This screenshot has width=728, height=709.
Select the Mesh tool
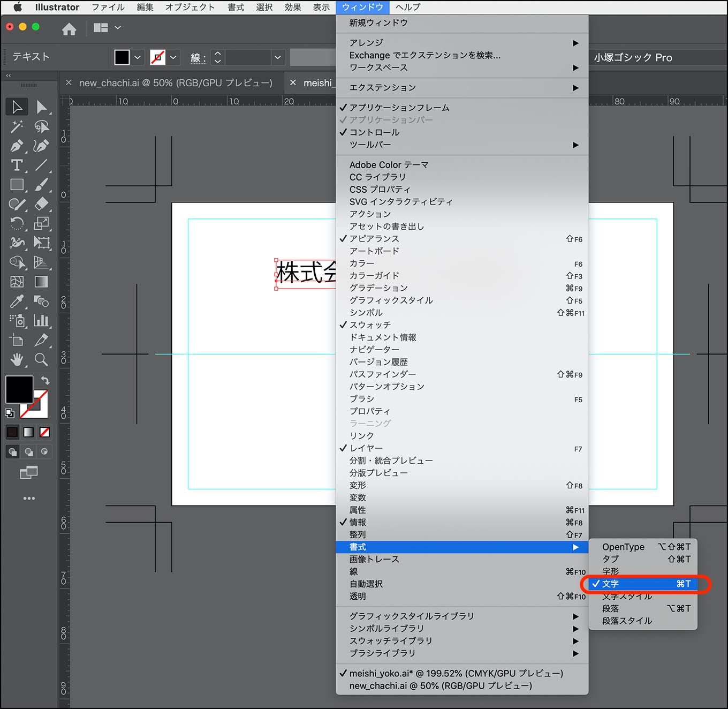pos(17,282)
